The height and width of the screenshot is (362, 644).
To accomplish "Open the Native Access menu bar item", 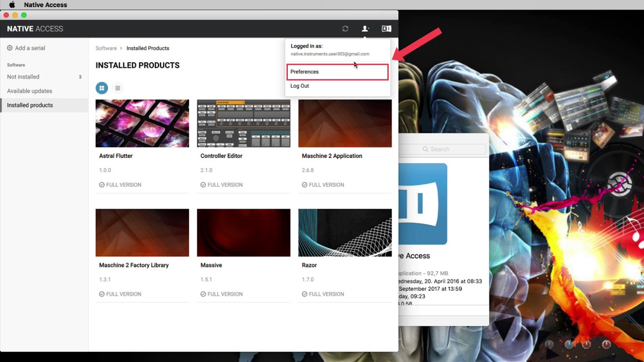I will tap(45, 5).
